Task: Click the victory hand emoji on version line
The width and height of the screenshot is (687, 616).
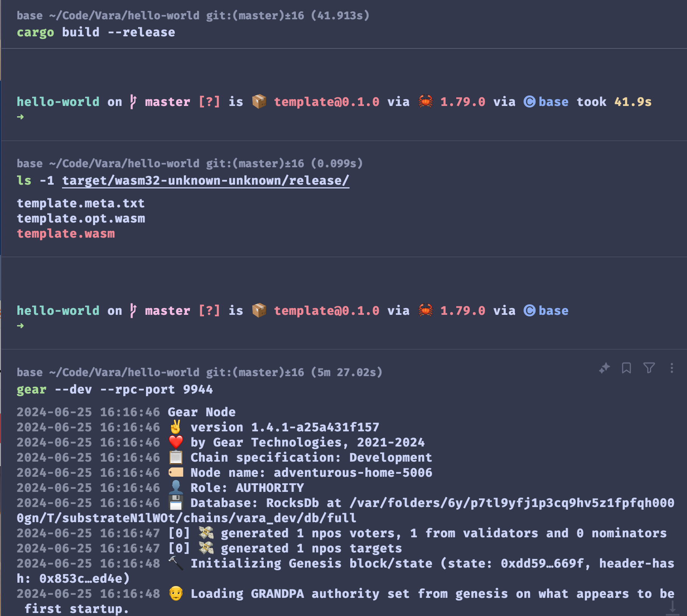Action: click(176, 427)
